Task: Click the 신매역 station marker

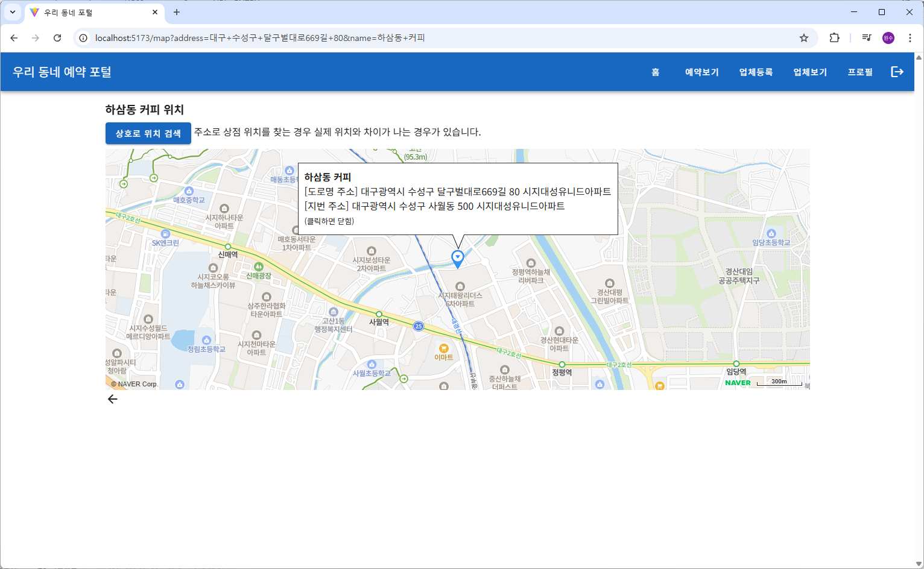Action: (x=228, y=247)
